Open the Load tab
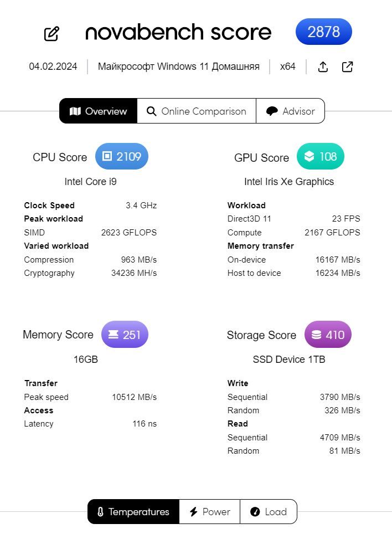Screen dimensions: 392x539 tap(269, 511)
